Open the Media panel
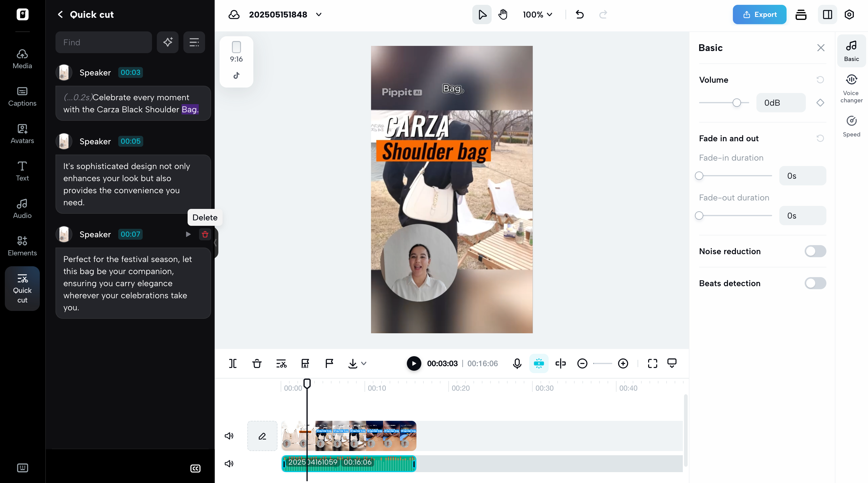Screen dimensions: 868x483 22,59
